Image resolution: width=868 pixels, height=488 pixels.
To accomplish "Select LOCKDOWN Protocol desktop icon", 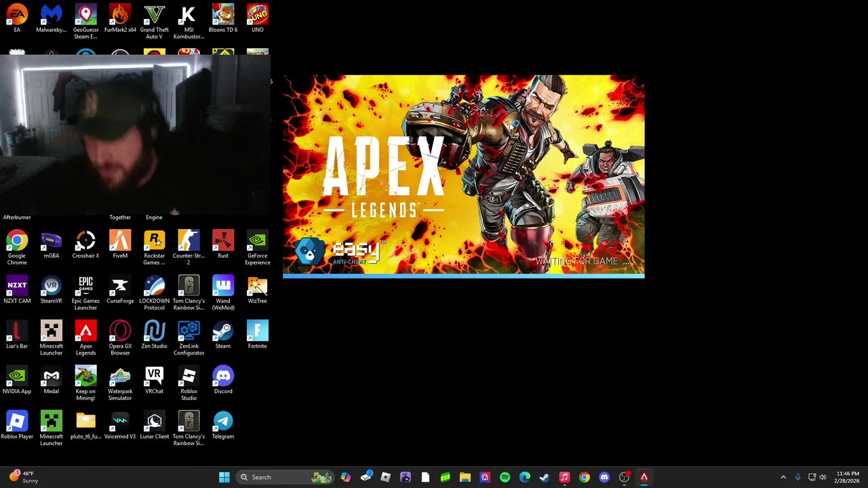I will coord(154,293).
